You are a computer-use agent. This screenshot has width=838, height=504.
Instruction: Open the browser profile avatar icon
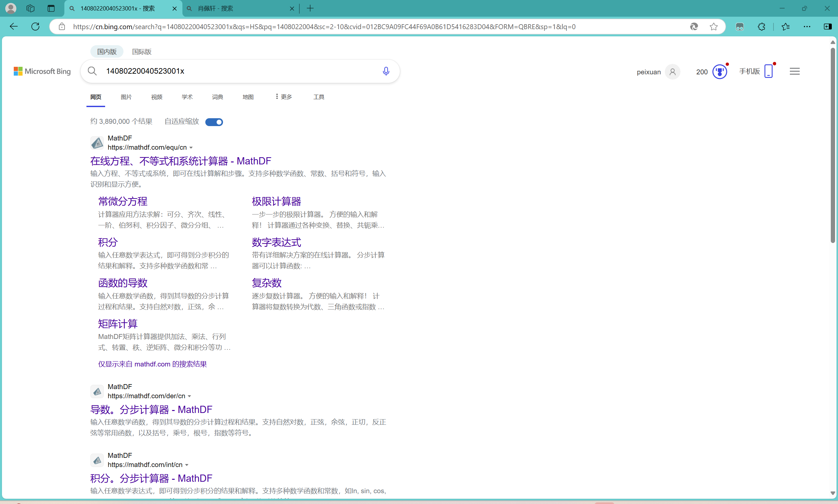pyautogui.click(x=11, y=8)
